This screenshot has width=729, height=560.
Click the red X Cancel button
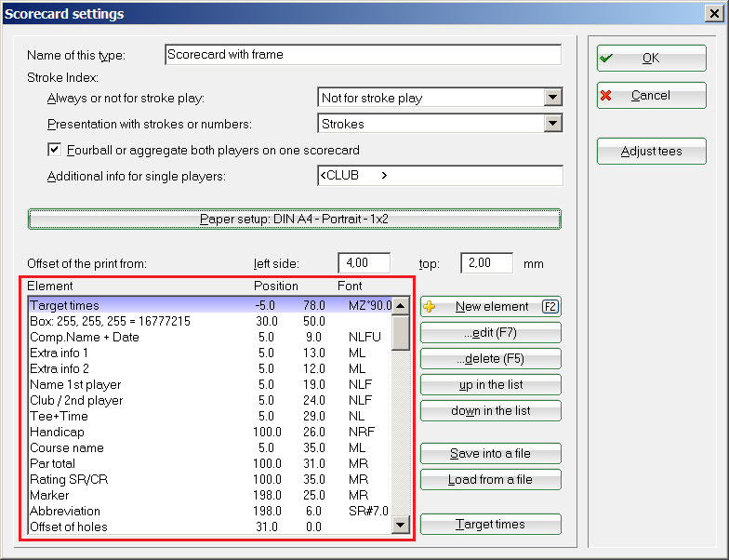pos(651,96)
